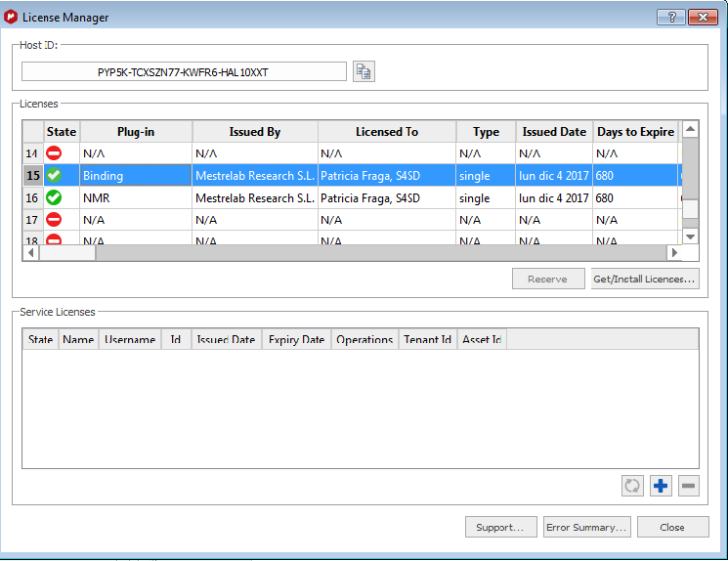Copy the Host ID to clipboard
728x561 pixels.
364,71
